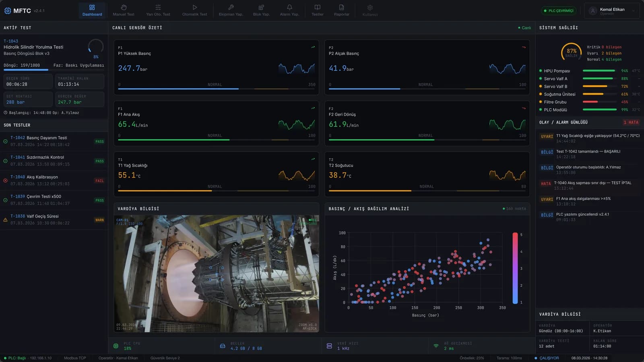The image size is (644, 362).
Task: Click the MFTC logo icon
Action: (7, 11)
